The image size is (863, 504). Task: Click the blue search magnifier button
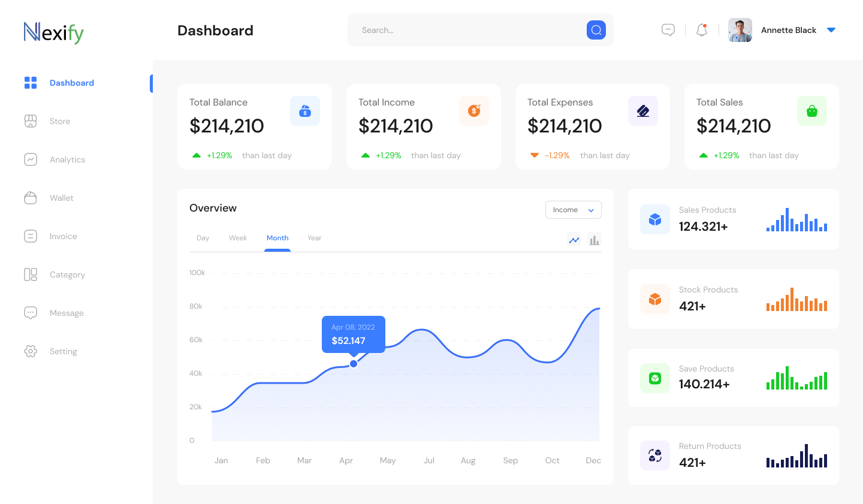pyautogui.click(x=596, y=30)
